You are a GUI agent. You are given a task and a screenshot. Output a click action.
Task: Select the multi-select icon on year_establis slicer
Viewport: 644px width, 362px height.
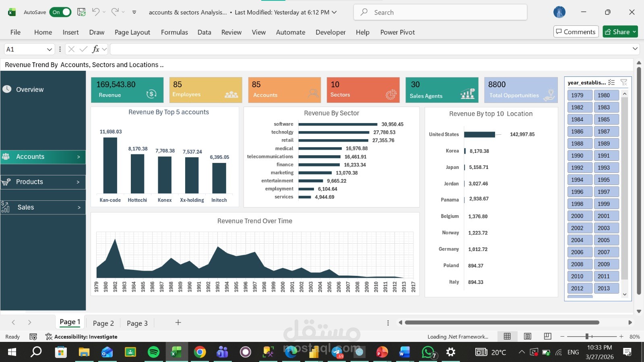(x=612, y=82)
